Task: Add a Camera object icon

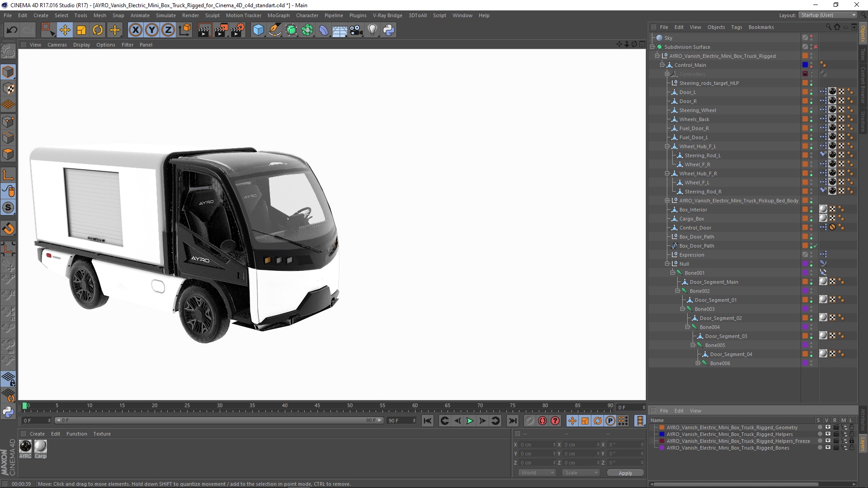Action: pyautogui.click(x=356, y=30)
